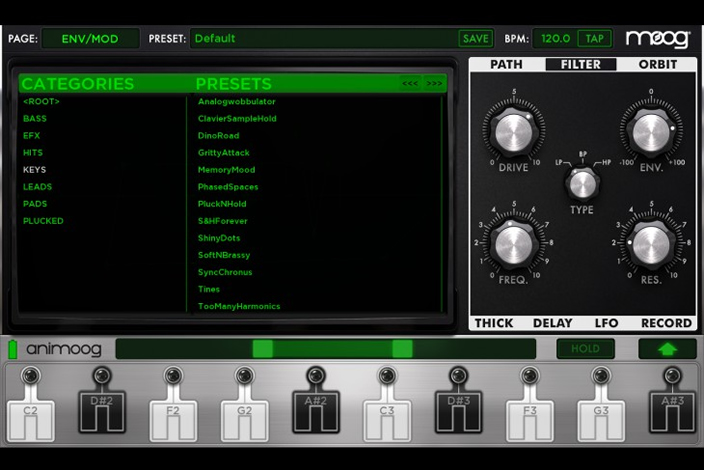Viewport: 704px width, 470px height.
Task: Switch to the RECORD tab
Action: (x=666, y=323)
